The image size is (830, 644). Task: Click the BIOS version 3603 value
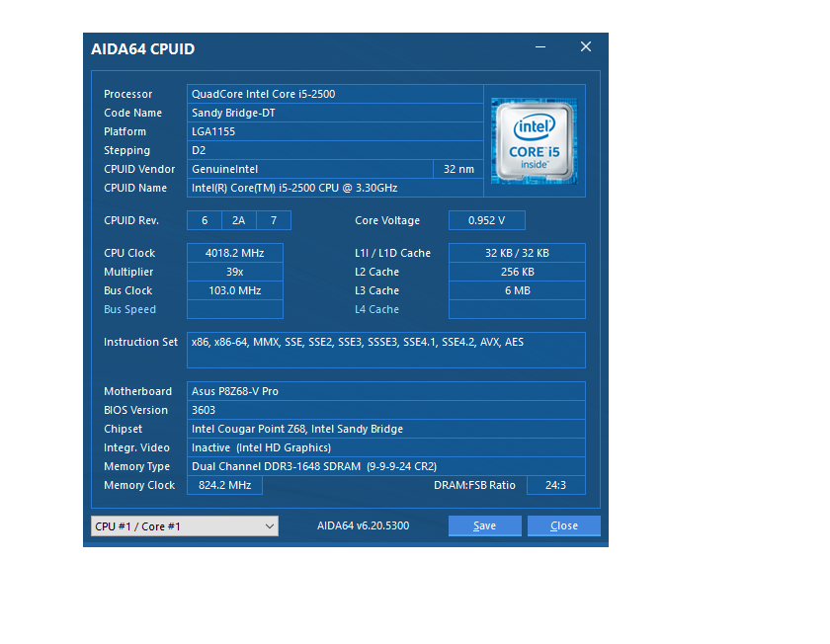(x=386, y=410)
